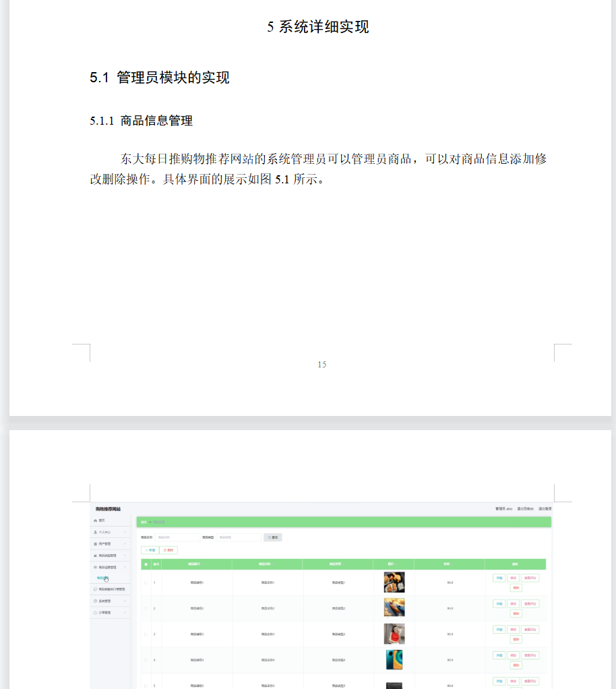Expand the 订单管理 sidebar menu
This screenshot has height=689, width=616.
[125, 613]
